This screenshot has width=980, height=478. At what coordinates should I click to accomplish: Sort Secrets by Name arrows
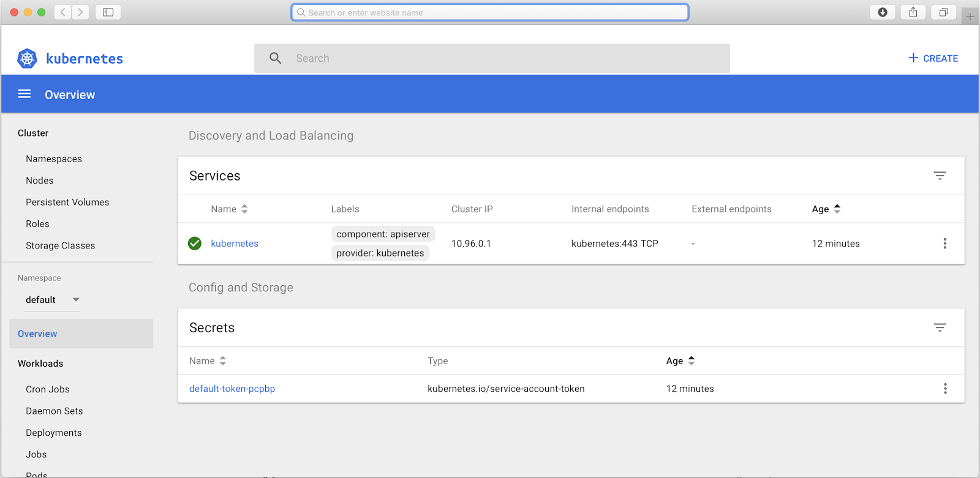(223, 360)
